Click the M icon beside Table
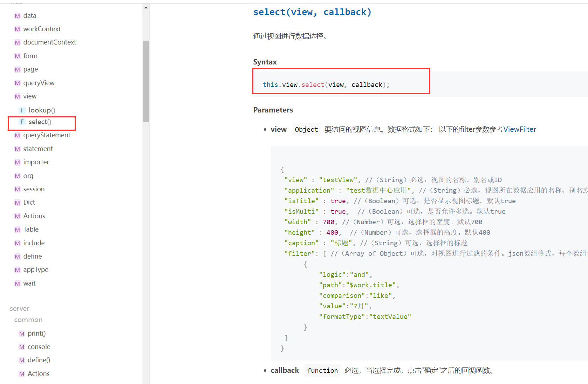This screenshot has height=384, width=588. [17, 229]
